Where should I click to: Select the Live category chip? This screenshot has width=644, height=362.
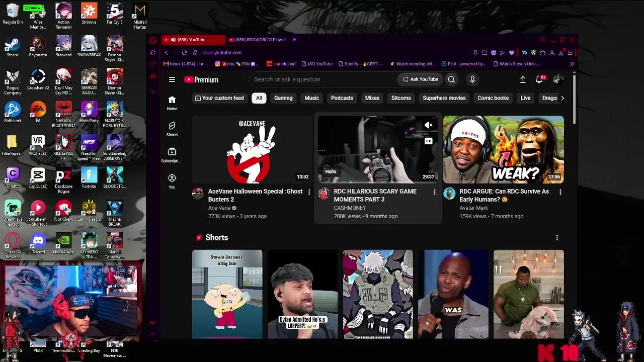click(x=525, y=98)
